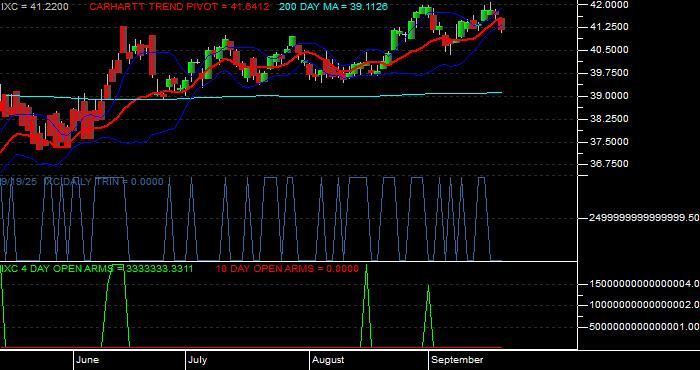Screen dimensions: 700x370
Task: Click the 42.0000 price axis value
Action: (x=610, y=5)
